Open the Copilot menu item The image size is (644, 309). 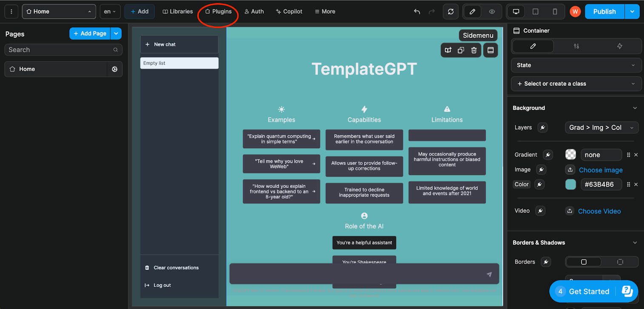click(289, 11)
